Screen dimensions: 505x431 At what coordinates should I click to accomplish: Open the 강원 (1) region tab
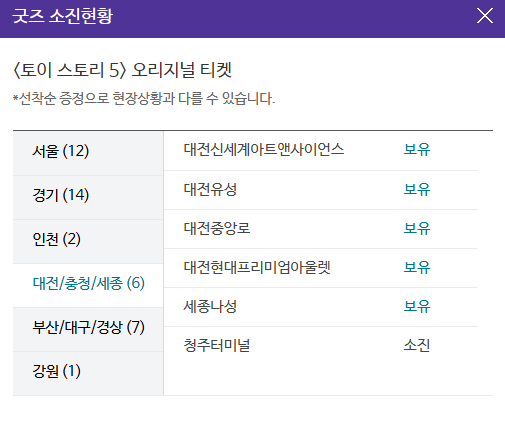pos(88,373)
